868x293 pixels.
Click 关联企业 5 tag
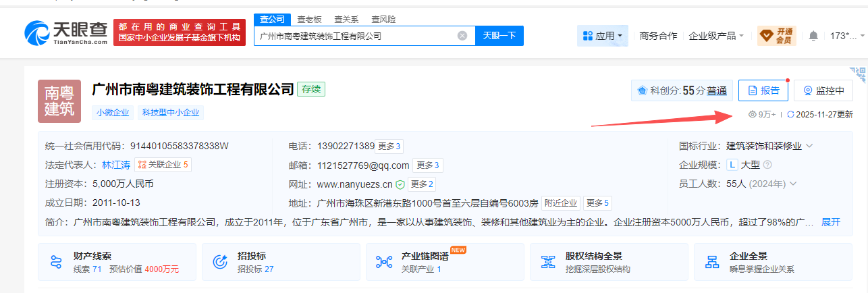[163, 165]
